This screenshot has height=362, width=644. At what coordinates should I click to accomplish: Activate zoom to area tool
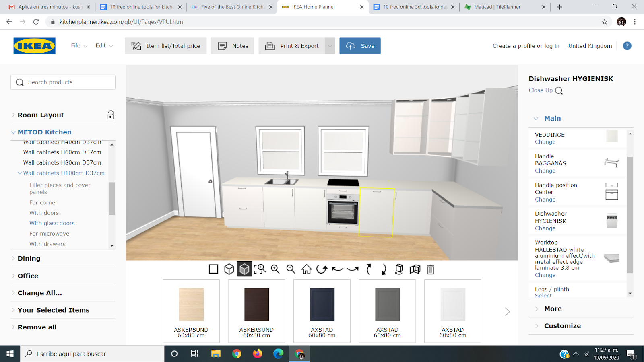tap(260, 269)
